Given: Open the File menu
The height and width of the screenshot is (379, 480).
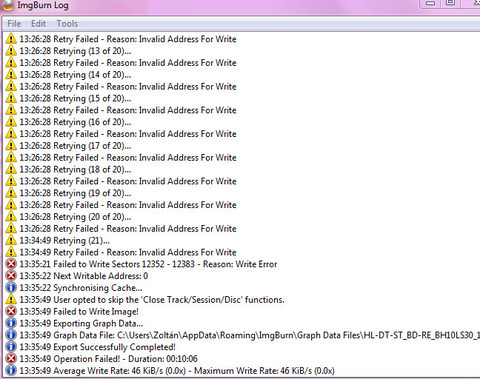Looking at the screenshot, I should pyautogui.click(x=14, y=24).
